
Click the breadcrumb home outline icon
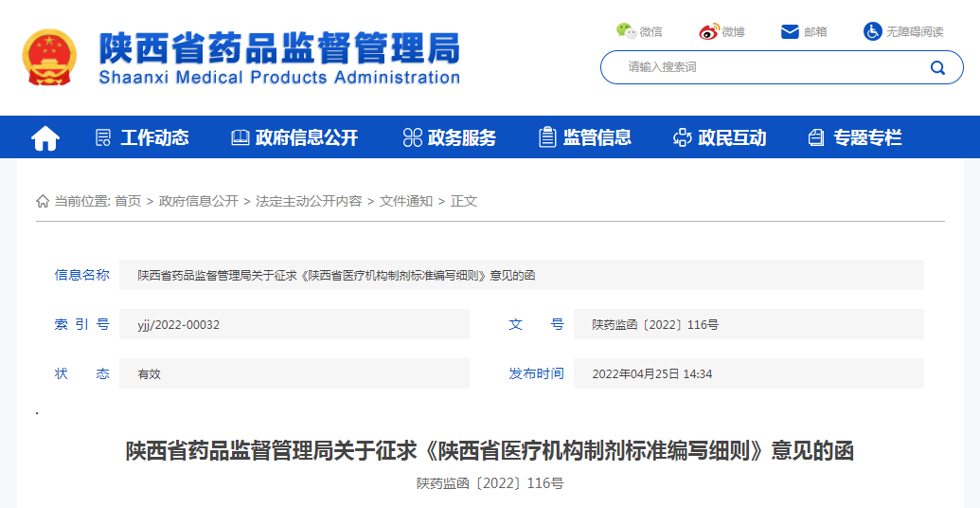tap(43, 201)
